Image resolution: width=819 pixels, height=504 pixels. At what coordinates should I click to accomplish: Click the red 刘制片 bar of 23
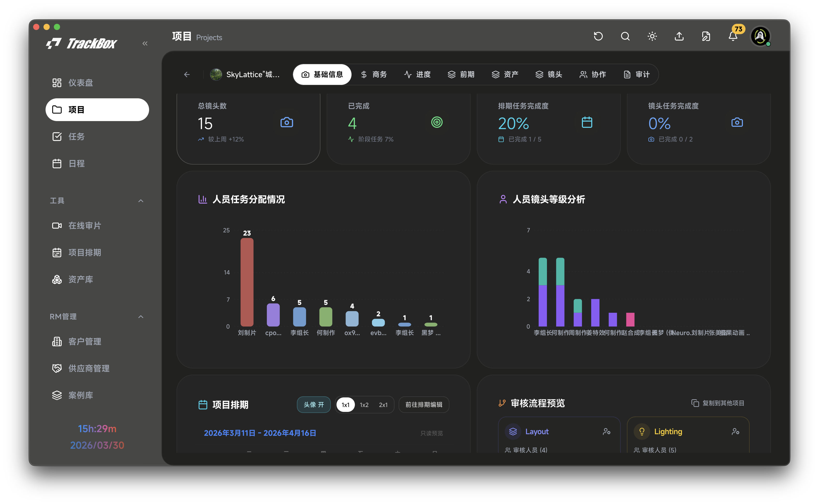click(247, 282)
